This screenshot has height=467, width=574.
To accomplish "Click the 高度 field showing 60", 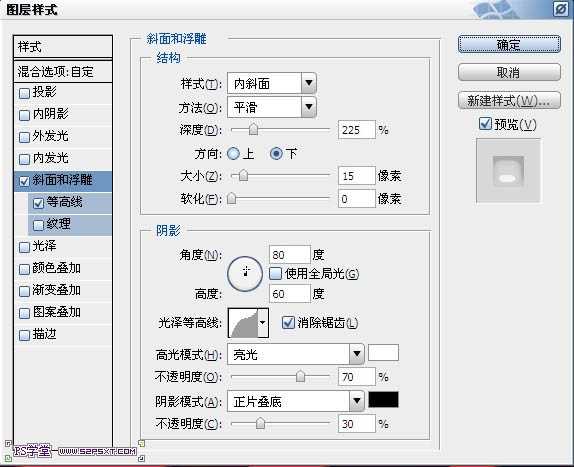I will [290, 294].
